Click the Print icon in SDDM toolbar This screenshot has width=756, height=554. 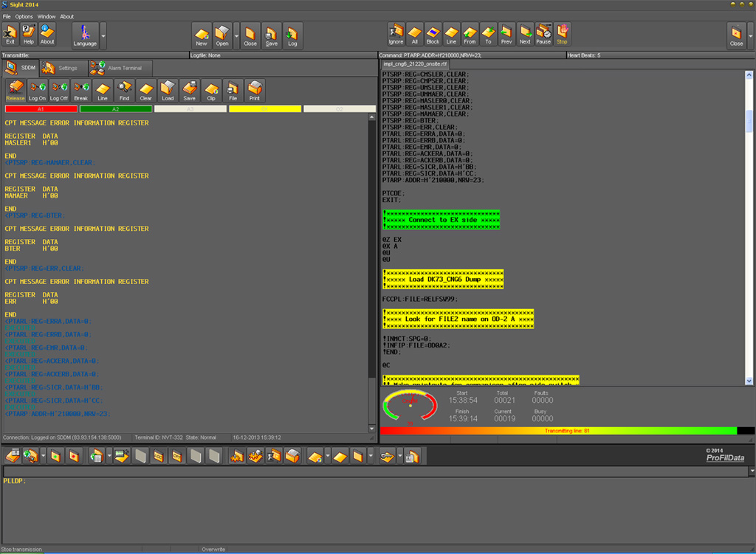pyautogui.click(x=255, y=91)
